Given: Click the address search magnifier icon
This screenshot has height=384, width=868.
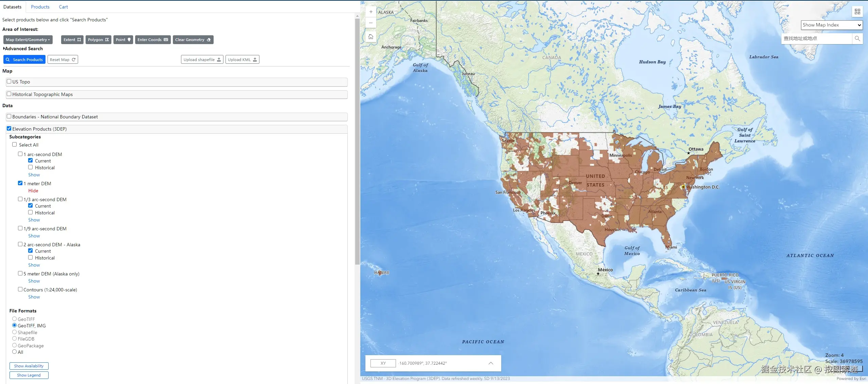Looking at the screenshot, I should [x=857, y=39].
